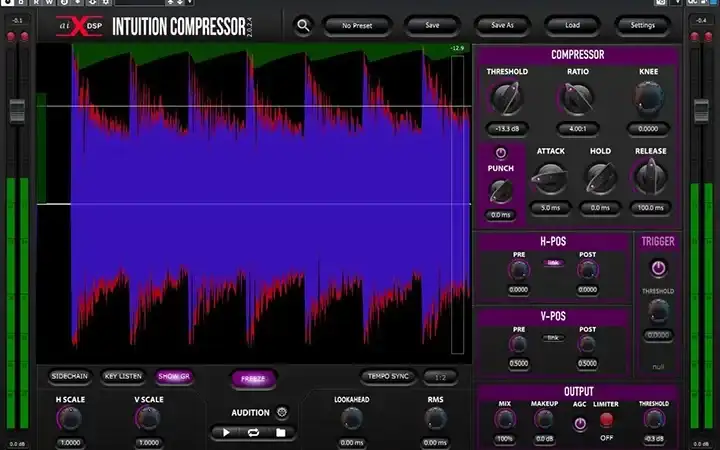Select the -13.3 dB threshold value field
The height and width of the screenshot is (450, 720).
click(x=507, y=129)
